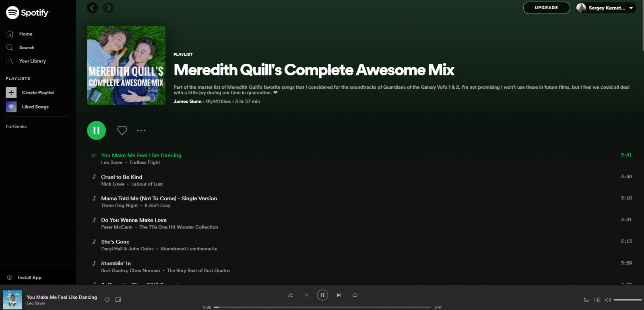Open the Sergey Kuznet... user menu

pos(606,8)
